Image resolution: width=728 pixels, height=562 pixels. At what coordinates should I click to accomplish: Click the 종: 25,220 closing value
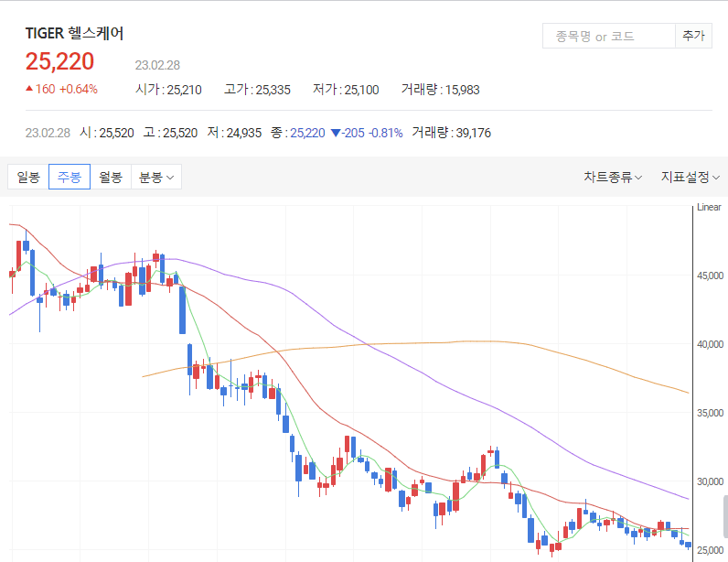[298, 133]
